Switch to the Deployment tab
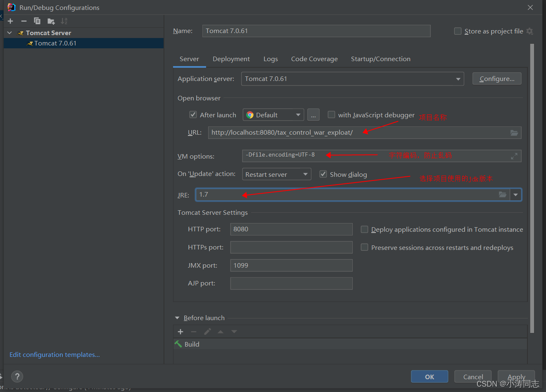 point(231,59)
